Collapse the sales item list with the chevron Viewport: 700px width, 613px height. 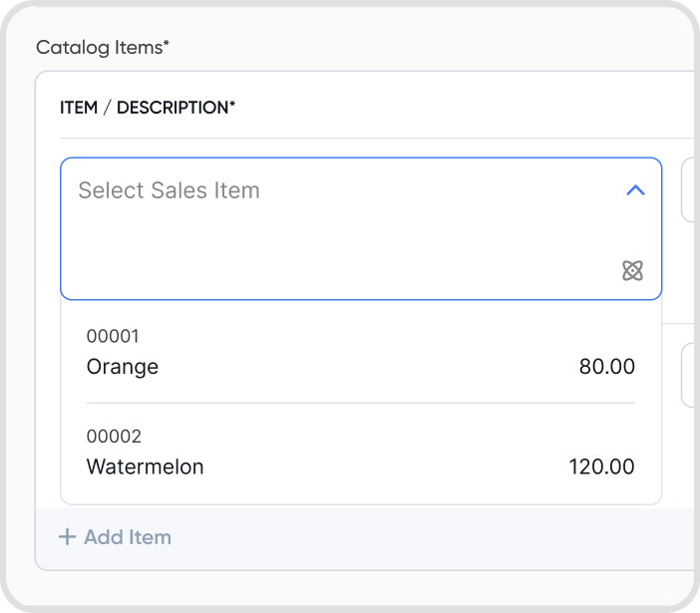[635, 190]
